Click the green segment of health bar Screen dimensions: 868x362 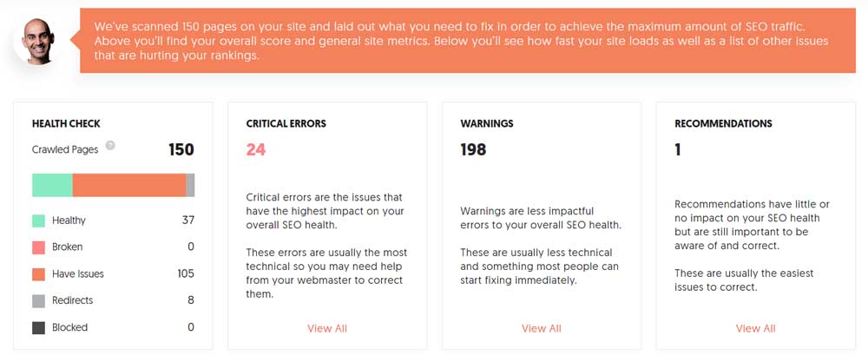(52, 185)
